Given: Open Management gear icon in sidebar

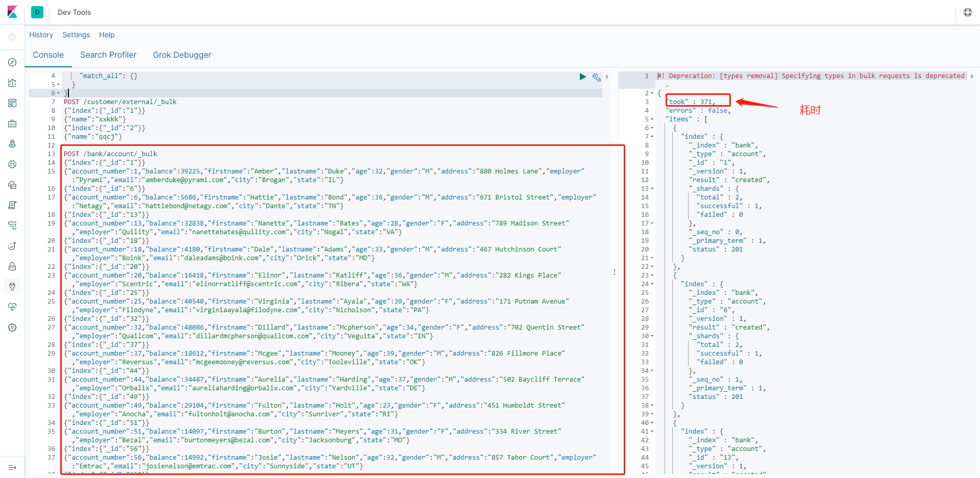Looking at the screenshot, I should coord(12,328).
